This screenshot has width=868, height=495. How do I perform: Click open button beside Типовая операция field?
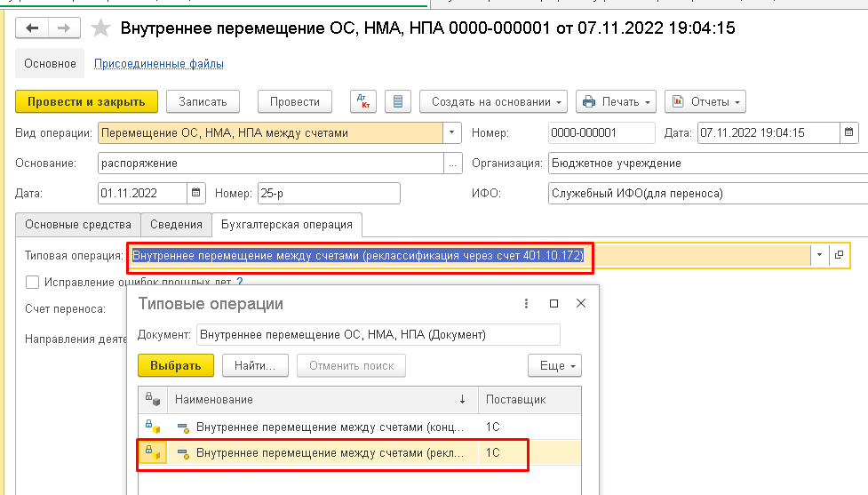[x=840, y=255]
